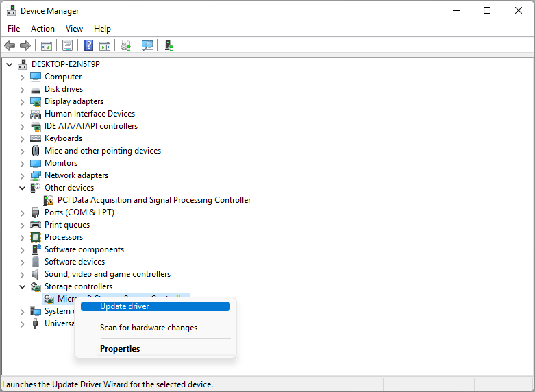Select the Computer tree label
This screenshot has width=535, height=392.
click(63, 77)
